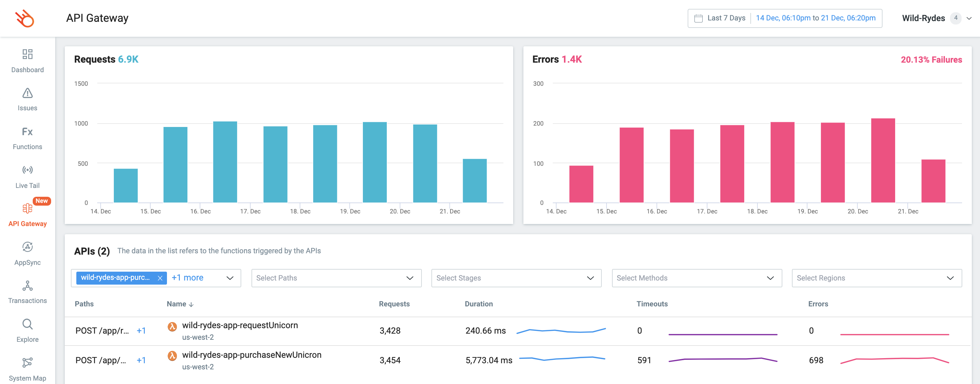Sort by the Errors column header
980x384 pixels.
tap(818, 304)
